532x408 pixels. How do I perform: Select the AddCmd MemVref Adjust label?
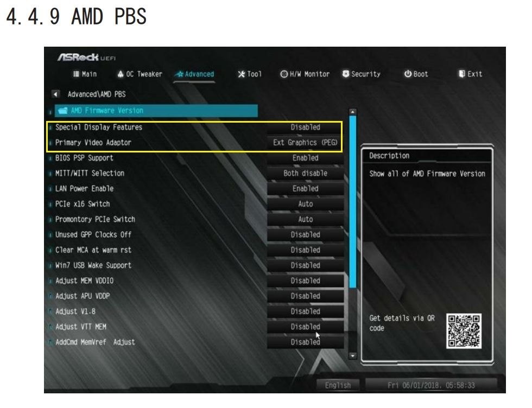pos(95,342)
